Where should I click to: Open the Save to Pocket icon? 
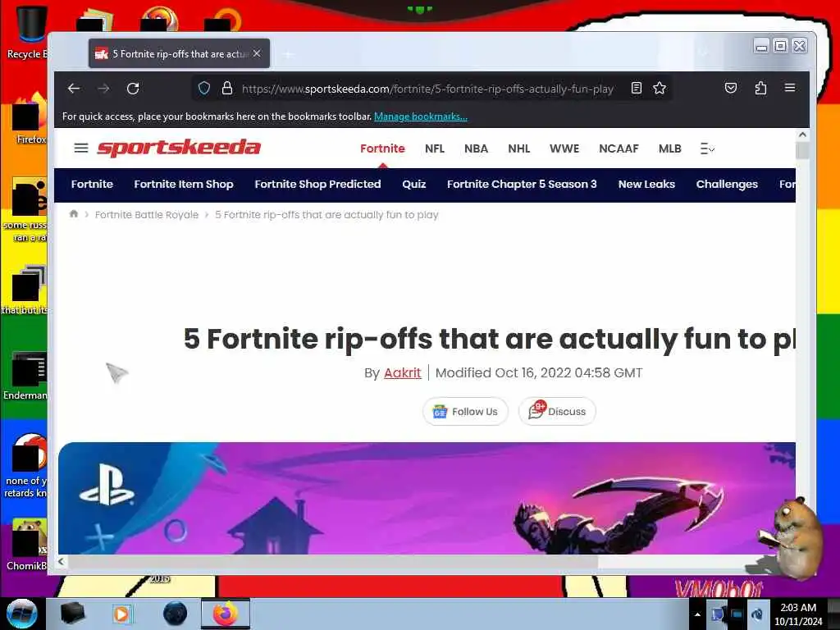point(731,88)
